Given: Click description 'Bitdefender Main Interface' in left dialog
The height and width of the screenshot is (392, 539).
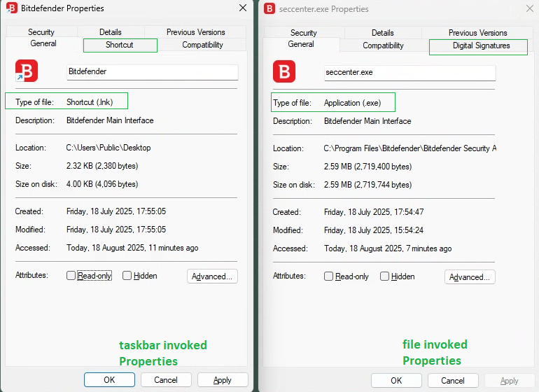Looking at the screenshot, I should click(110, 120).
